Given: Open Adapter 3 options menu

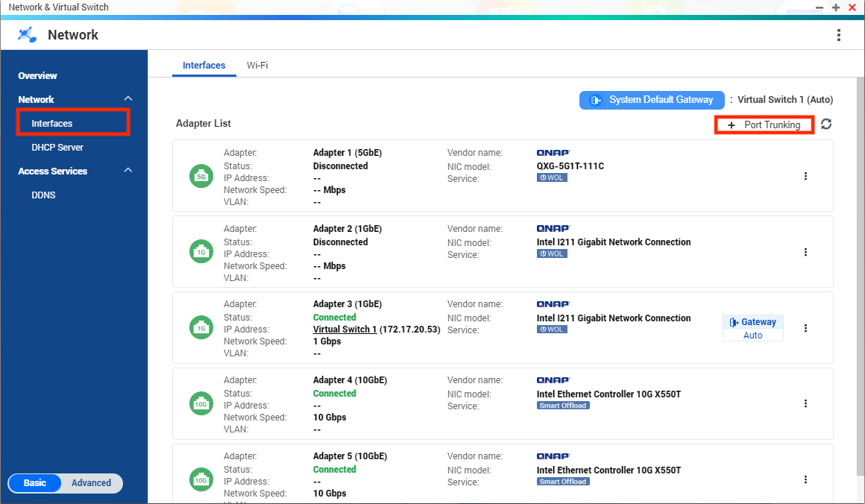Looking at the screenshot, I should pyautogui.click(x=805, y=328).
